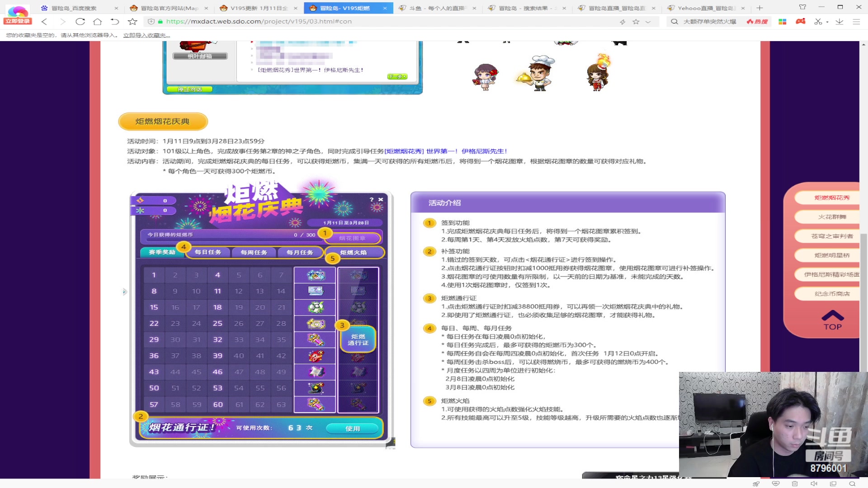
Task: Bookmark this page via address bar star
Action: (x=636, y=22)
